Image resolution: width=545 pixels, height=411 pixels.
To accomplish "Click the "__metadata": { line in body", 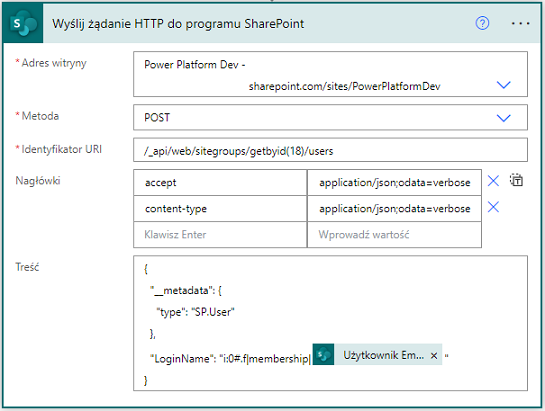I will point(186,290).
